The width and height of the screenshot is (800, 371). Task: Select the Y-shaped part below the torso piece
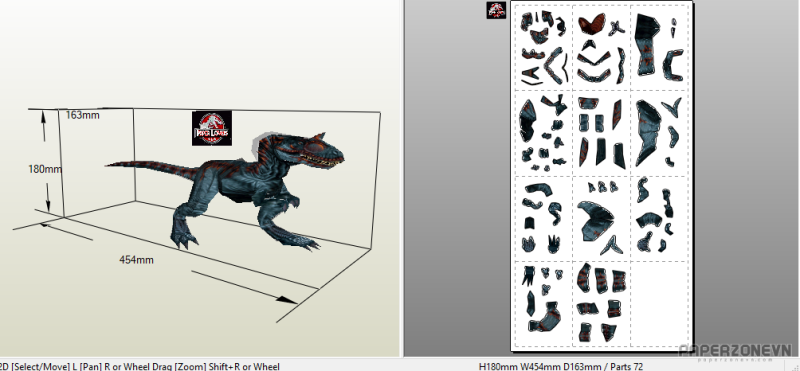pos(611,245)
